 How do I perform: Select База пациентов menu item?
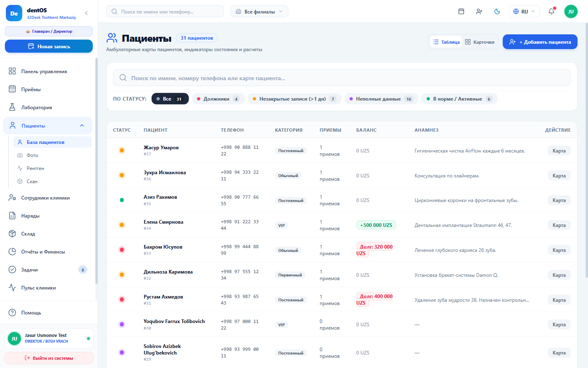click(x=53, y=142)
